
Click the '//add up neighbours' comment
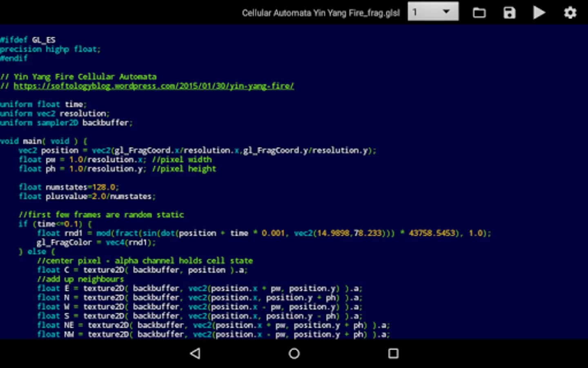point(80,279)
